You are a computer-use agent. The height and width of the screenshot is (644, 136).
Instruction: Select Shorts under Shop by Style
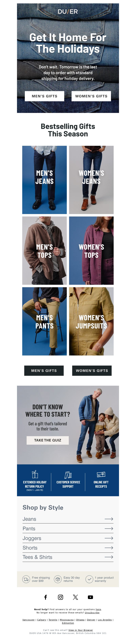pyautogui.click(x=68, y=548)
